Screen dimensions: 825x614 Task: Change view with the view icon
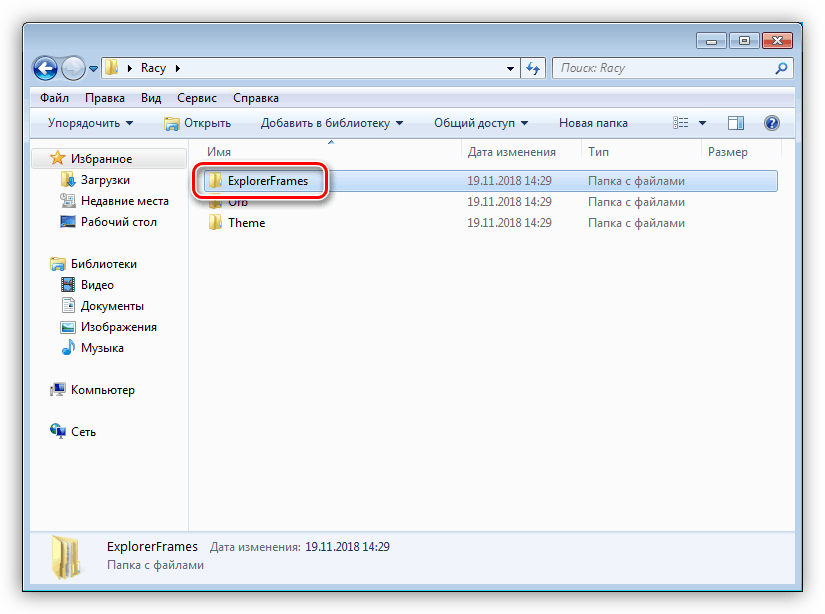click(x=680, y=123)
